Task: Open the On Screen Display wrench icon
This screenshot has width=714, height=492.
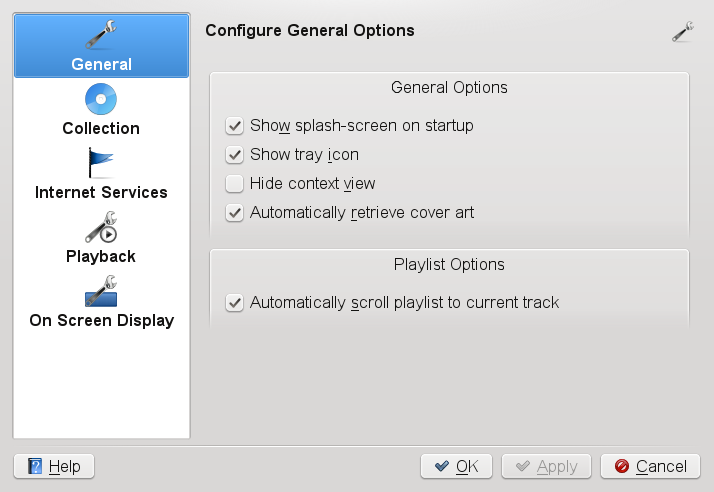Action: (101, 291)
